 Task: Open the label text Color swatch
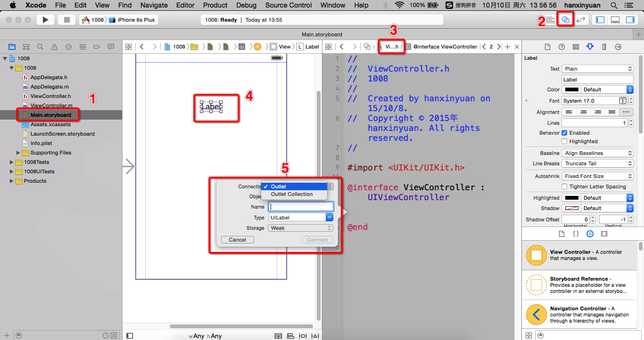point(572,89)
